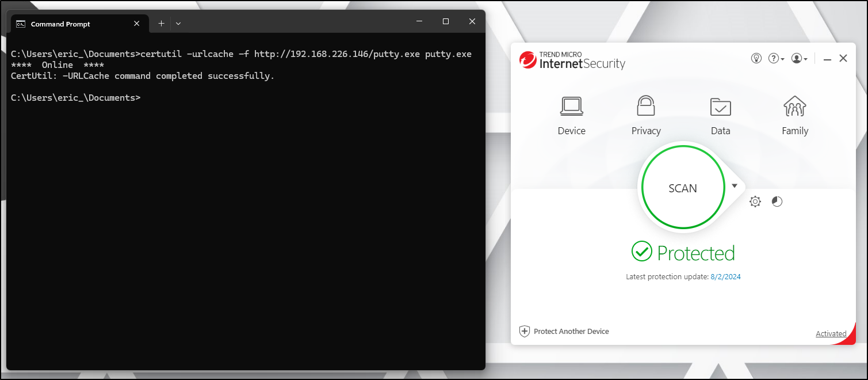868x380 pixels.
Task: Click the 8/2/2024 protection update link
Action: (x=725, y=277)
